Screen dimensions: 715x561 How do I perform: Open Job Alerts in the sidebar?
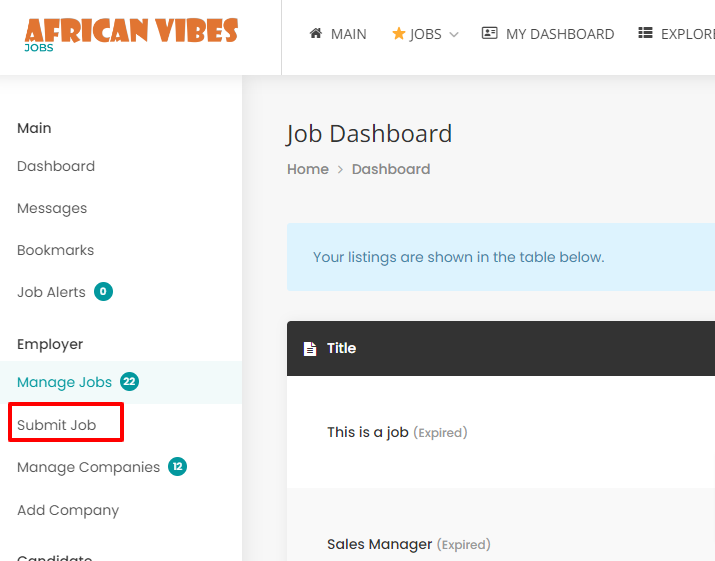pos(52,292)
